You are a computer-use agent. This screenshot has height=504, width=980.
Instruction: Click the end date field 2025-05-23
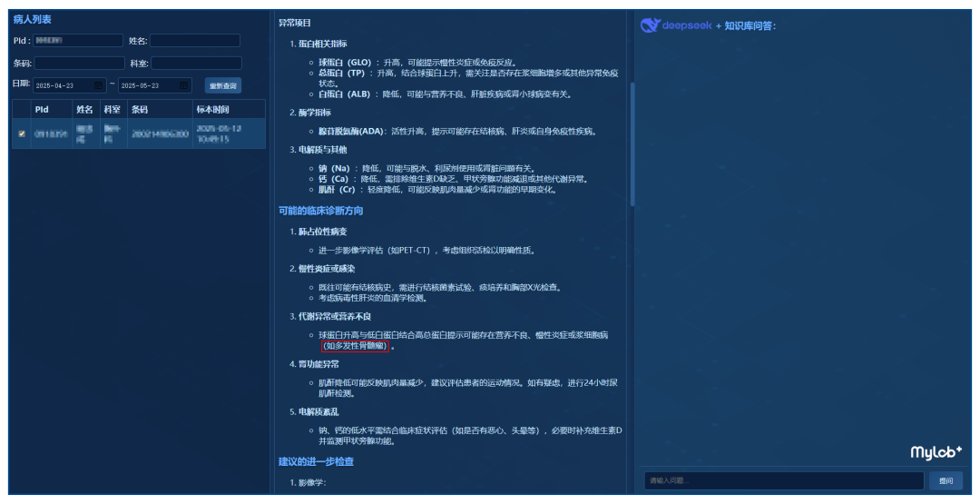tap(154, 85)
